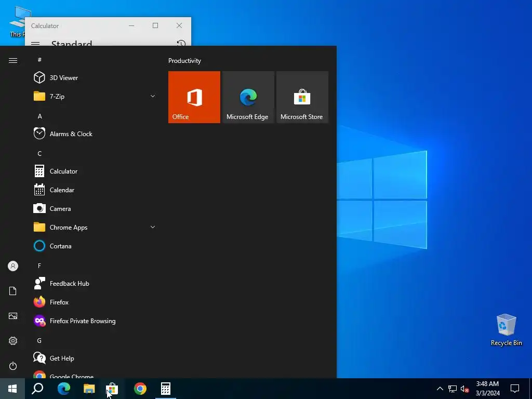Open Feedback Hub
This screenshot has height=399, width=532.
coord(95,283)
